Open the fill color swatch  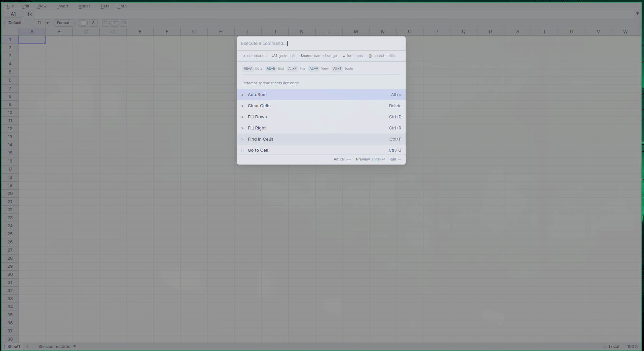click(83, 23)
